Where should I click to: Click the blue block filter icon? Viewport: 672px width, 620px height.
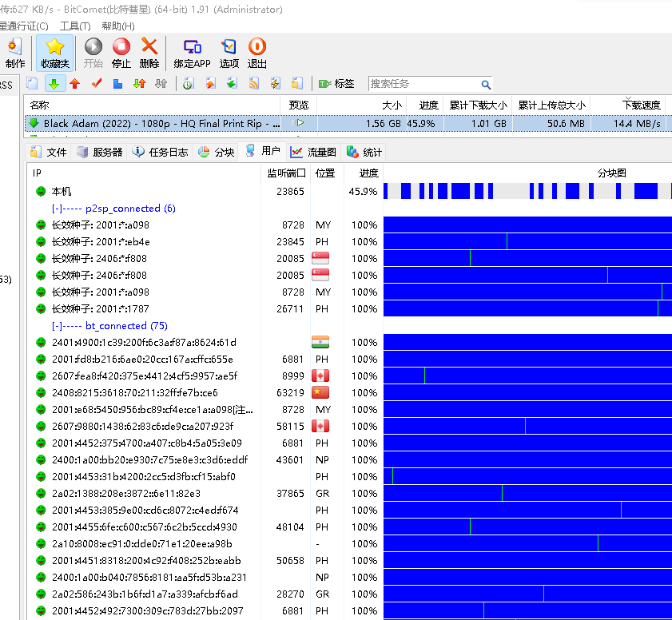point(117,84)
